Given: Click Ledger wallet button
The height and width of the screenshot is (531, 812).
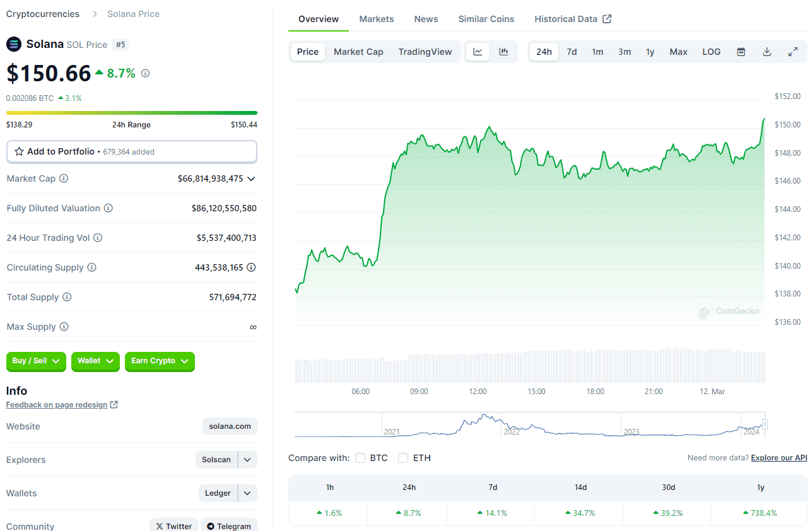Looking at the screenshot, I should click(218, 493).
